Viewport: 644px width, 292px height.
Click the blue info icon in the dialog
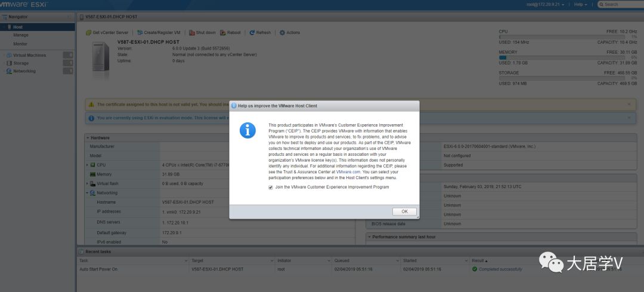pos(247,130)
